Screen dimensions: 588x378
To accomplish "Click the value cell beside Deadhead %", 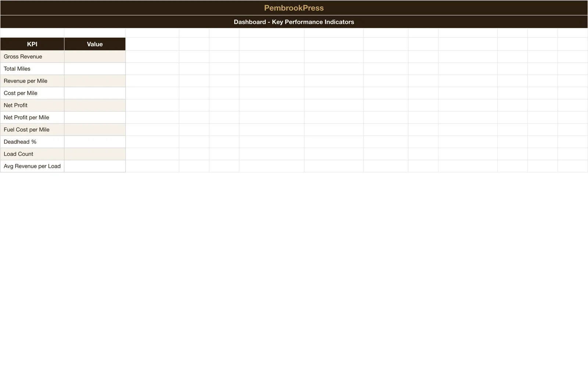I will point(95,142).
